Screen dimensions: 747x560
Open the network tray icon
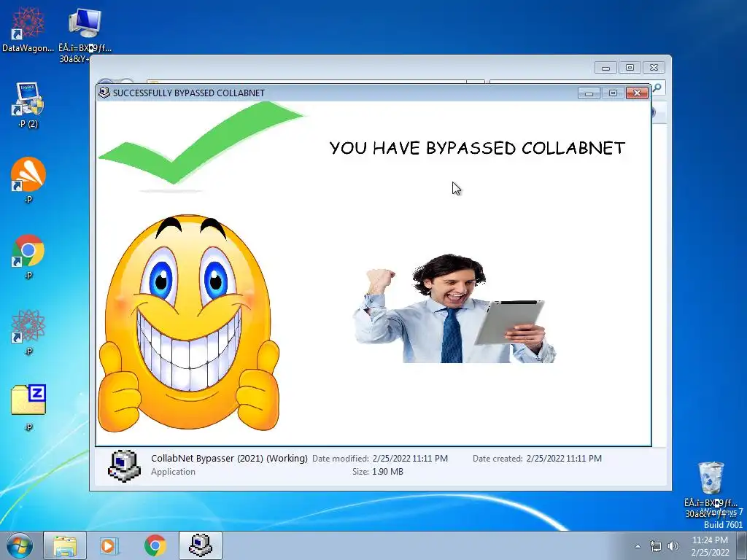coord(656,546)
